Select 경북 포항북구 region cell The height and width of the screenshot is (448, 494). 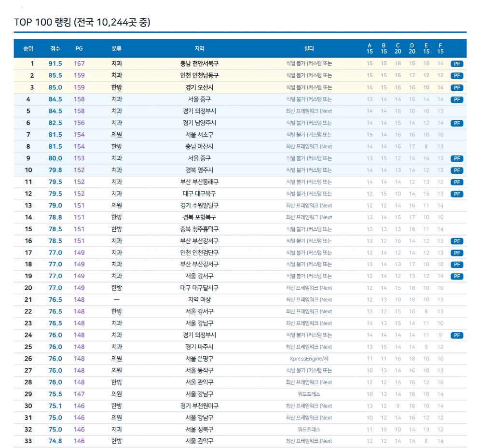tap(199, 217)
